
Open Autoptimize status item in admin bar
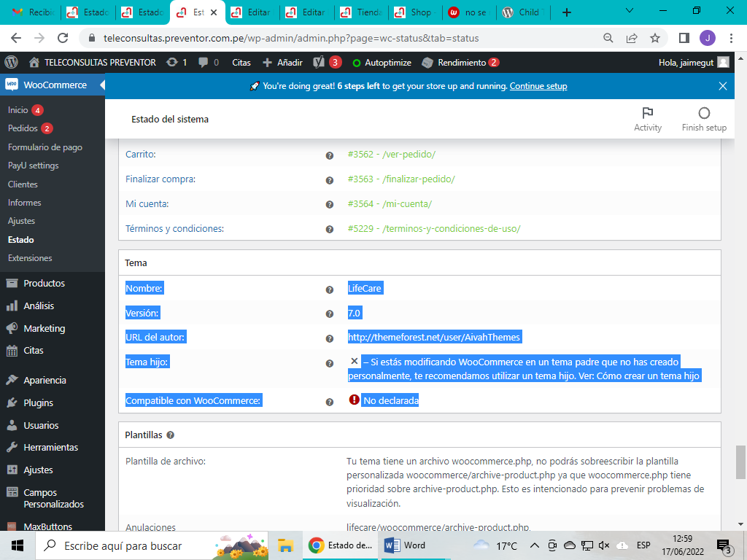click(382, 63)
